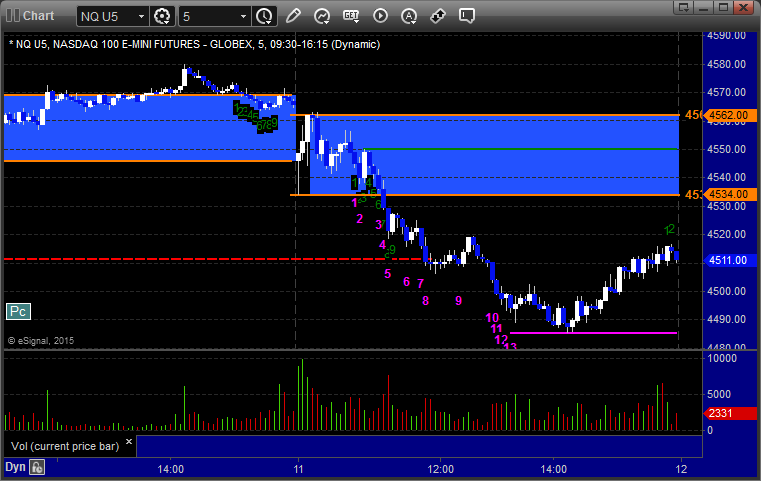The height and width of the screenshot is (481, 761).
Task: Click the window linking arrows icon
Action: pos(438,16)
